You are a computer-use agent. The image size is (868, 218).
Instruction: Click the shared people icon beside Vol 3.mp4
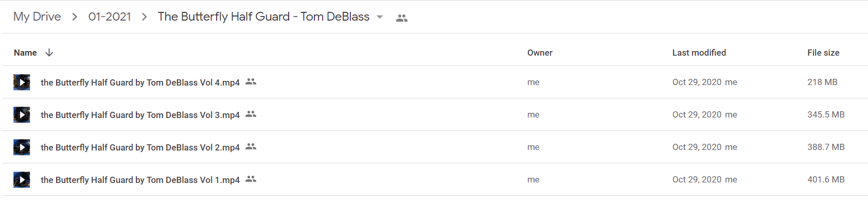coord(251,114)
